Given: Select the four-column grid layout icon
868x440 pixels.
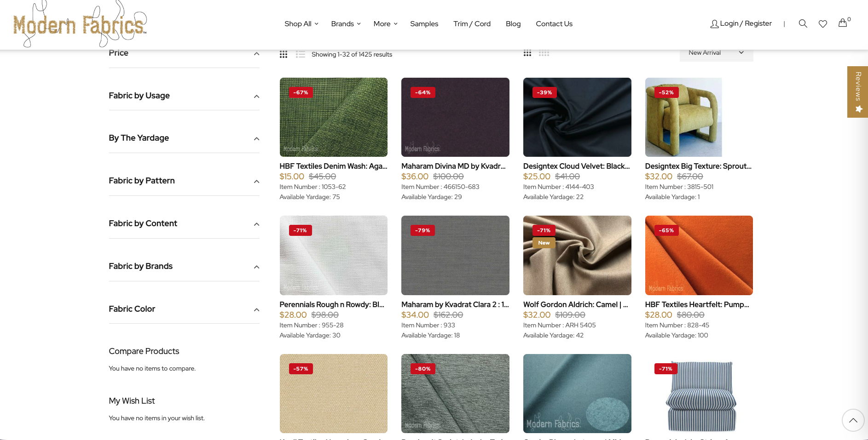Looking at the screenshot, I should tap(544, 53).
